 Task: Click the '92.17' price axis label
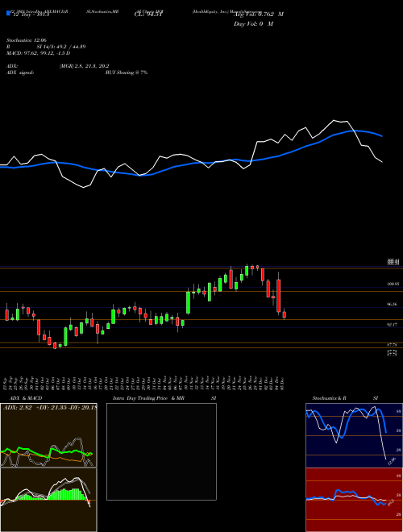coord(393,325)
